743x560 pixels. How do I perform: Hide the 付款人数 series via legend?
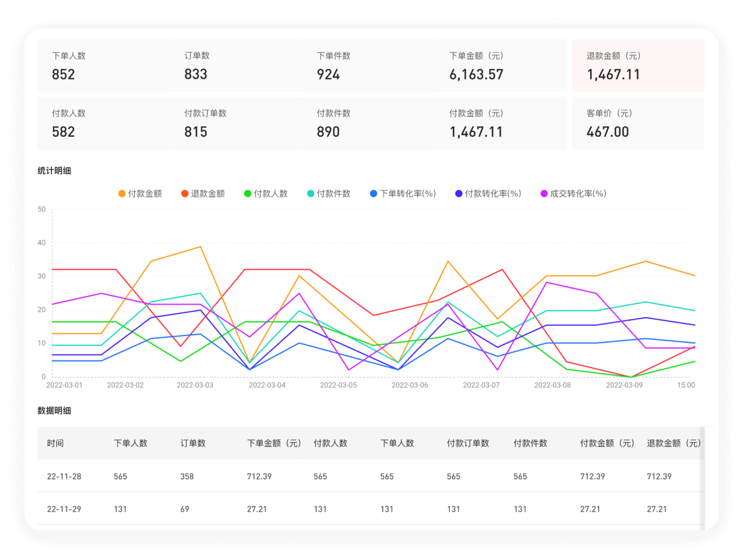tap(265, 194)
